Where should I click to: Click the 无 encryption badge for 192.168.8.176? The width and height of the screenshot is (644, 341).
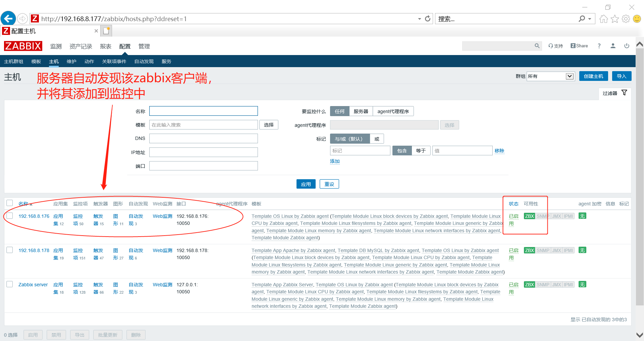tap(582, 216)
